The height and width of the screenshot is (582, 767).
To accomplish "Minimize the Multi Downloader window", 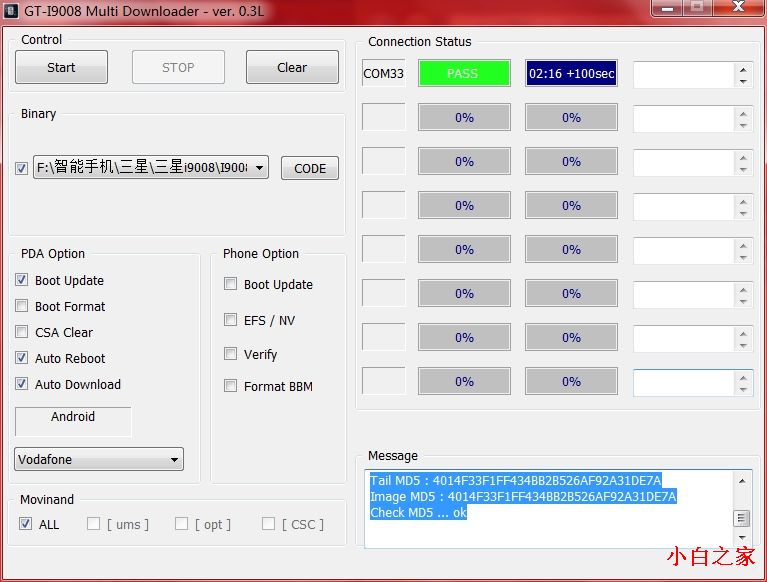I will (x=667, y=8).
